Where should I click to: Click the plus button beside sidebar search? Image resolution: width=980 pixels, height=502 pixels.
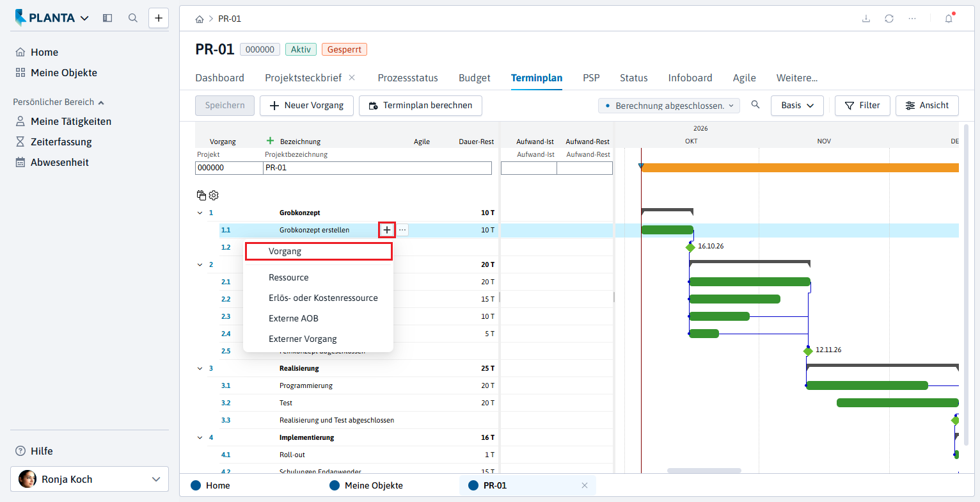(159, 18)
